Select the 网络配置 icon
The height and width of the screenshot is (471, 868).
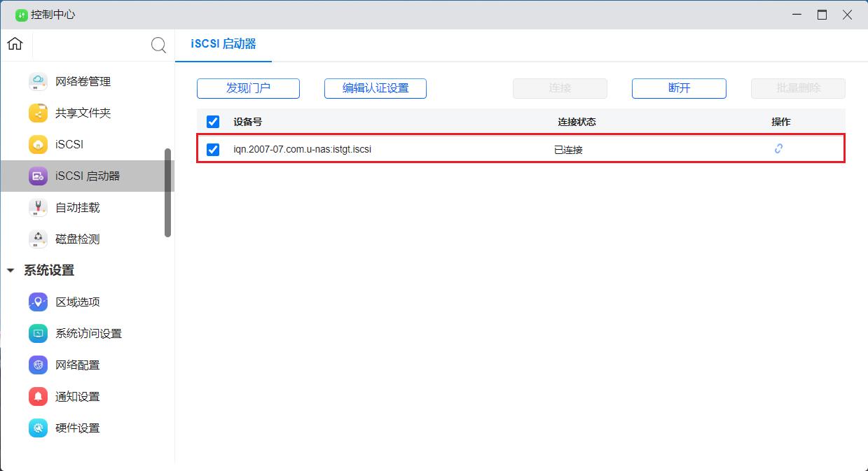coord(37,365)
